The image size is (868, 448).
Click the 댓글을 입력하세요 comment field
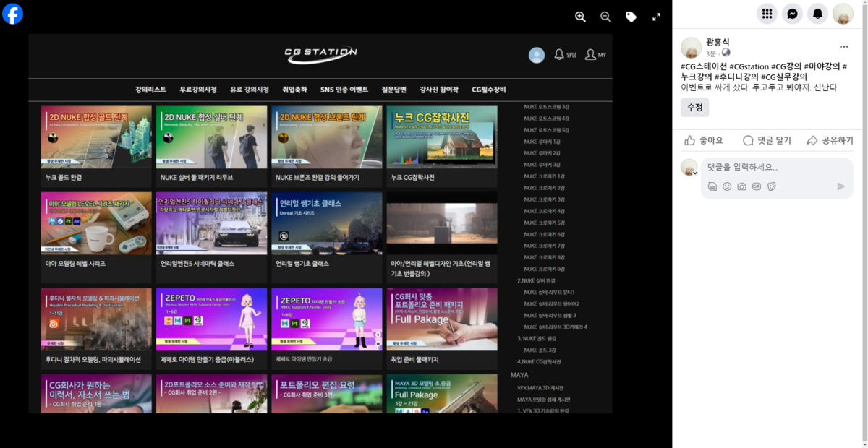774,167
